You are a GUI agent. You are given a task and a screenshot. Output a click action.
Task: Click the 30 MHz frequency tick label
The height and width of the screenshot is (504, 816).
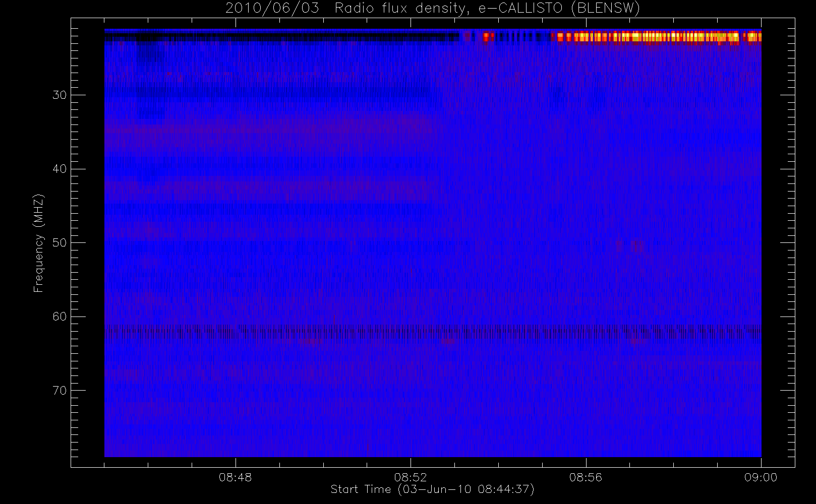(60, 95)
